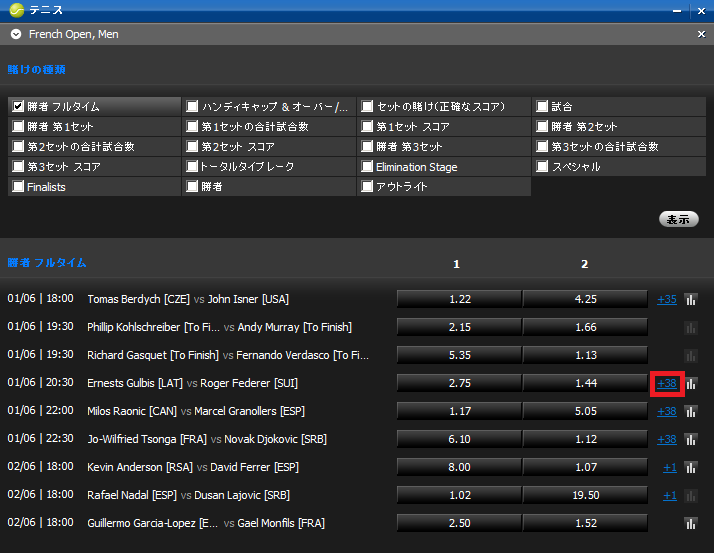
Task: Uncheck 勝者 フルタイム bet type
Action: tap(18, 107)
